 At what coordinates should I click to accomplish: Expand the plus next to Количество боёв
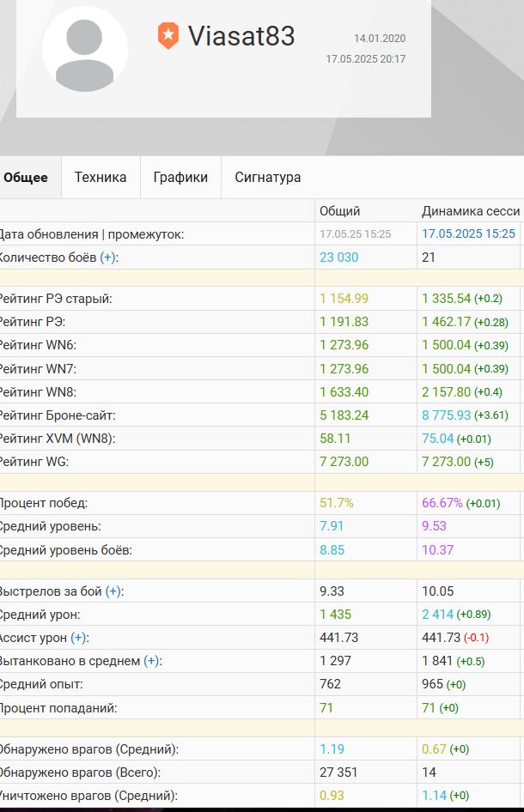coord(109,257)
